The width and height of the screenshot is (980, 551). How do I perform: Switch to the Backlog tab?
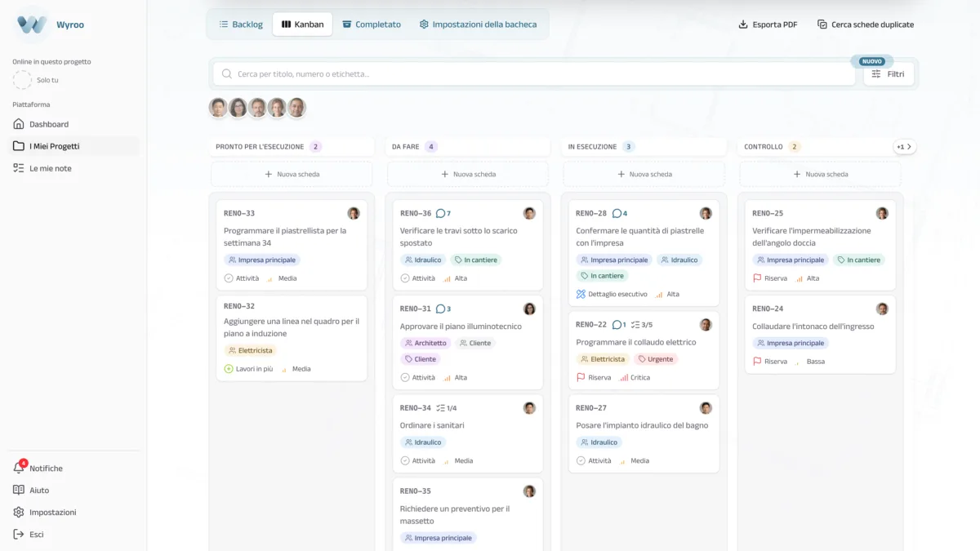point(241,24)
